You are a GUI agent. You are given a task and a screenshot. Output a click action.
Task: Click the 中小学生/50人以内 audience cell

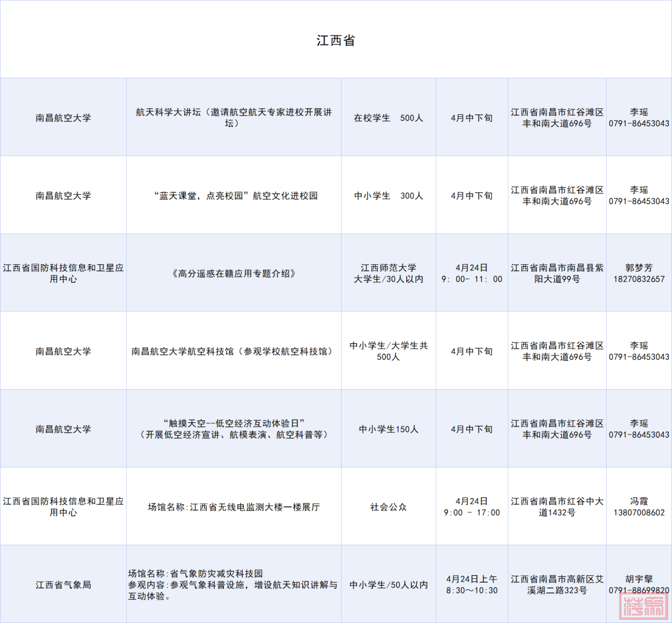click(388, 584)
